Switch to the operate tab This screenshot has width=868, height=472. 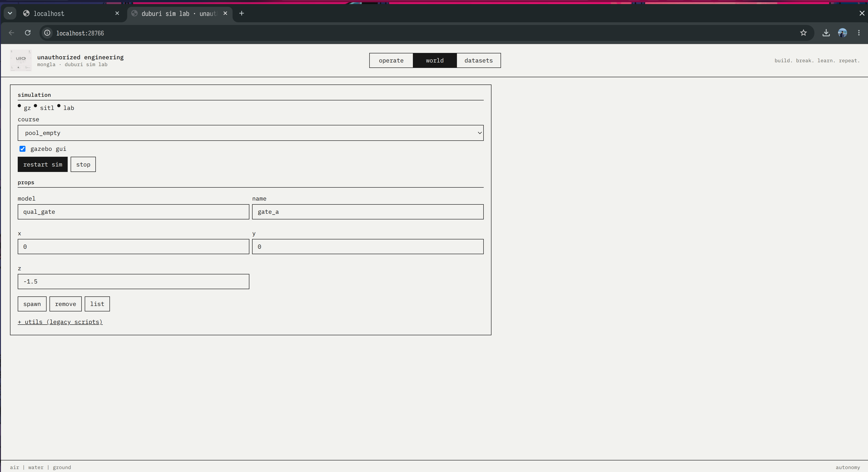(391, 60)
